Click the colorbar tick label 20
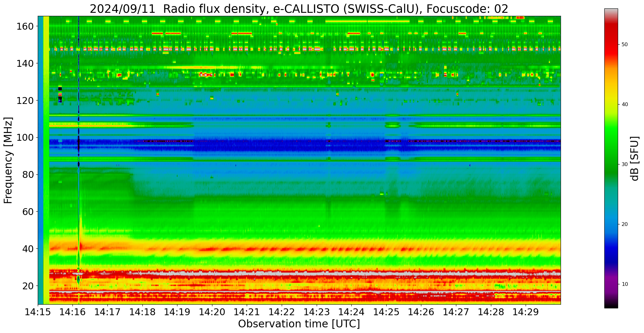 tap(625, 224)
